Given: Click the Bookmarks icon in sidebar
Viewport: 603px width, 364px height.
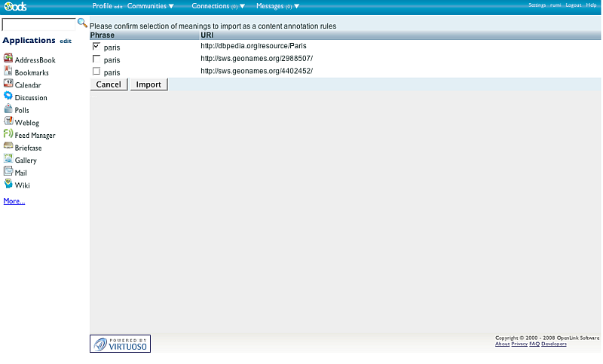Looking at the screenshot, I should 8,72.
